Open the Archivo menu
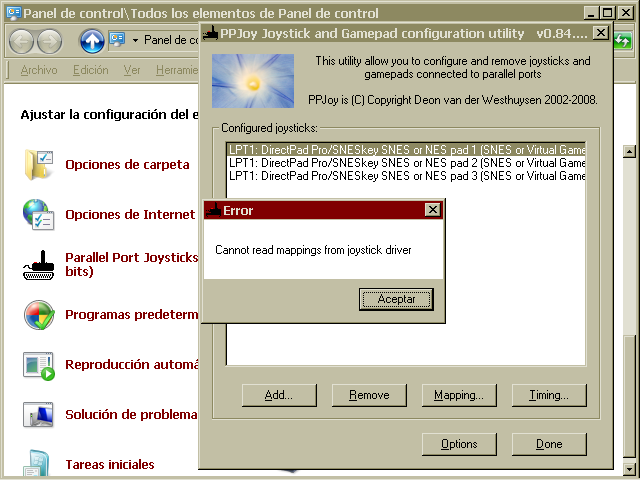 coord(39,70)
